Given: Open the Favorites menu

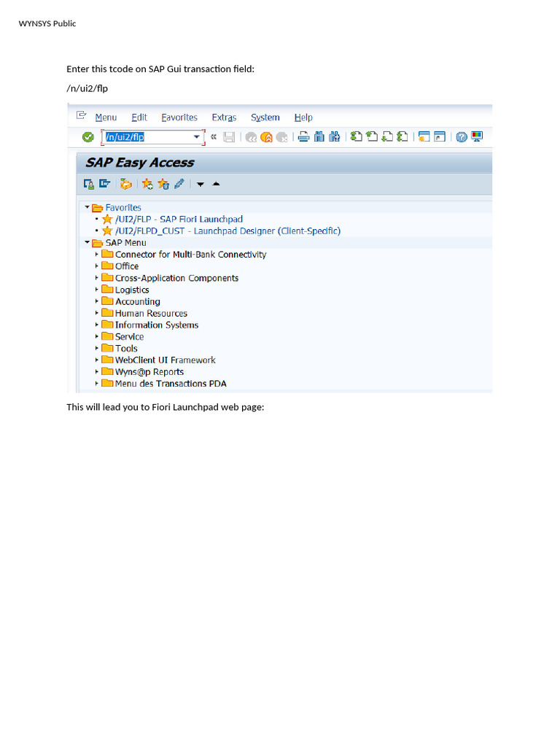Looking at the screenshot, I should [179, 117].
